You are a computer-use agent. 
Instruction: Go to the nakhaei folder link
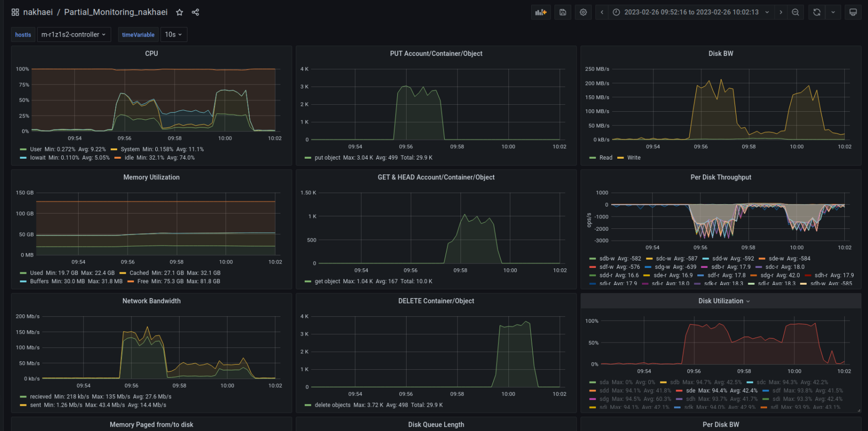38,12
